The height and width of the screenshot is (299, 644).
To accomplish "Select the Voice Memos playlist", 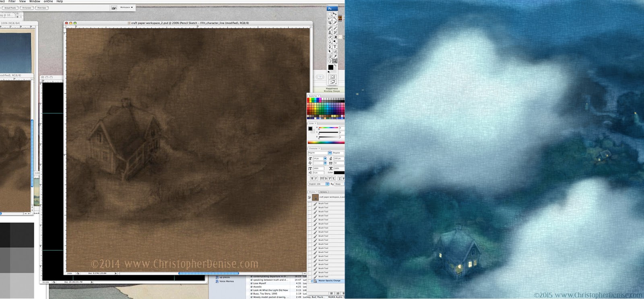I will tap(227, 281).
